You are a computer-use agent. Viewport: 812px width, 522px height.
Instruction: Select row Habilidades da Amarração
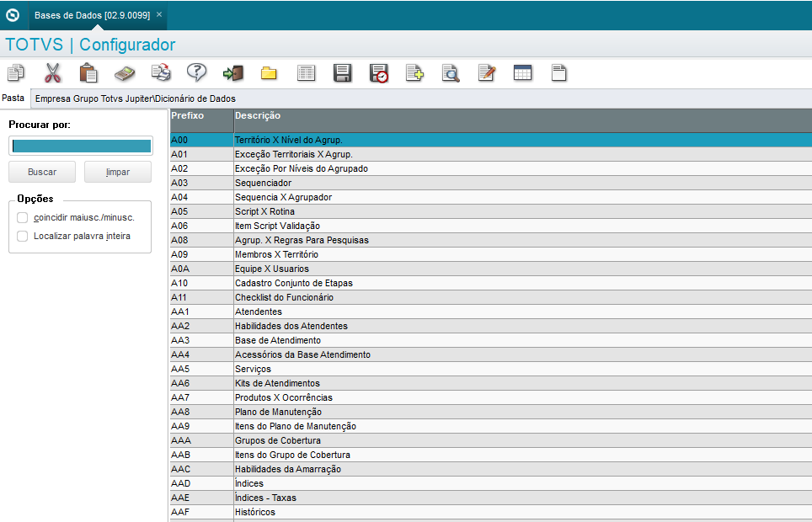[x=491, y=469]
